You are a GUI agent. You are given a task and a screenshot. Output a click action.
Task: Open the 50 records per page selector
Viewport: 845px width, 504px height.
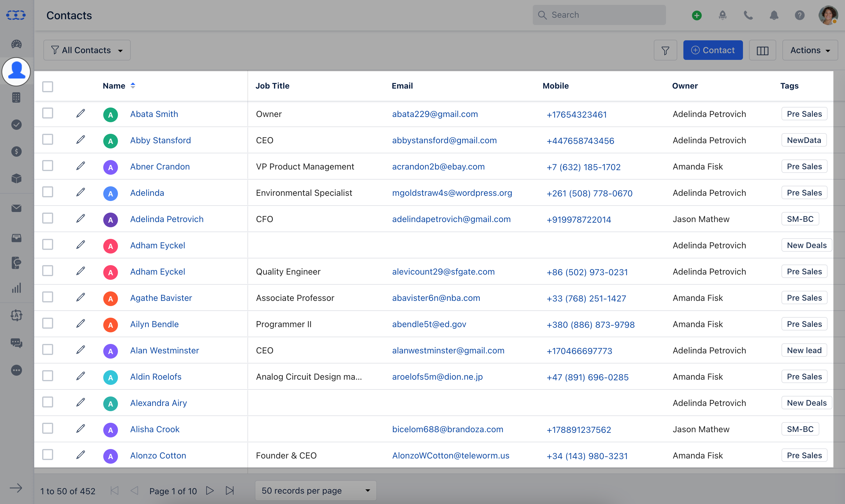coord(315,491)
